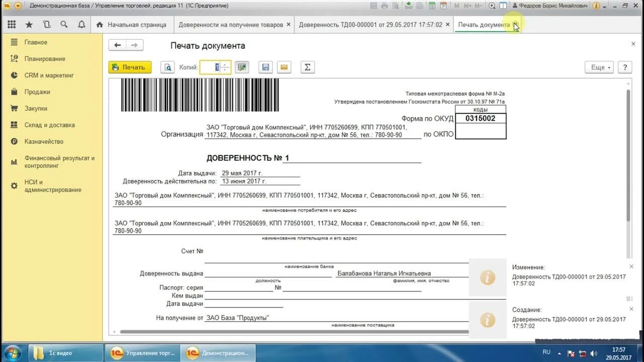644x362 pixels.
Task: Open Финансовый результат и контроллинг section
Action: pyautogui.click(x=59, y=162)
